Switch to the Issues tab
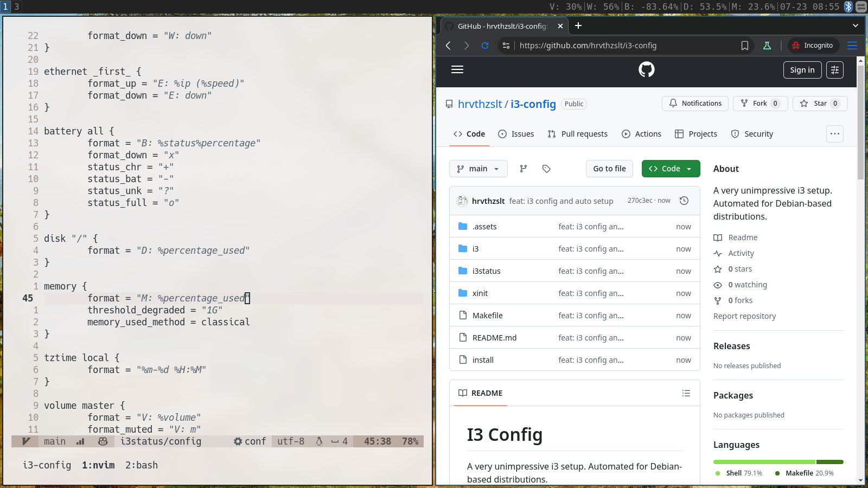This screenshot has width=868, height=488. point(516,134)
